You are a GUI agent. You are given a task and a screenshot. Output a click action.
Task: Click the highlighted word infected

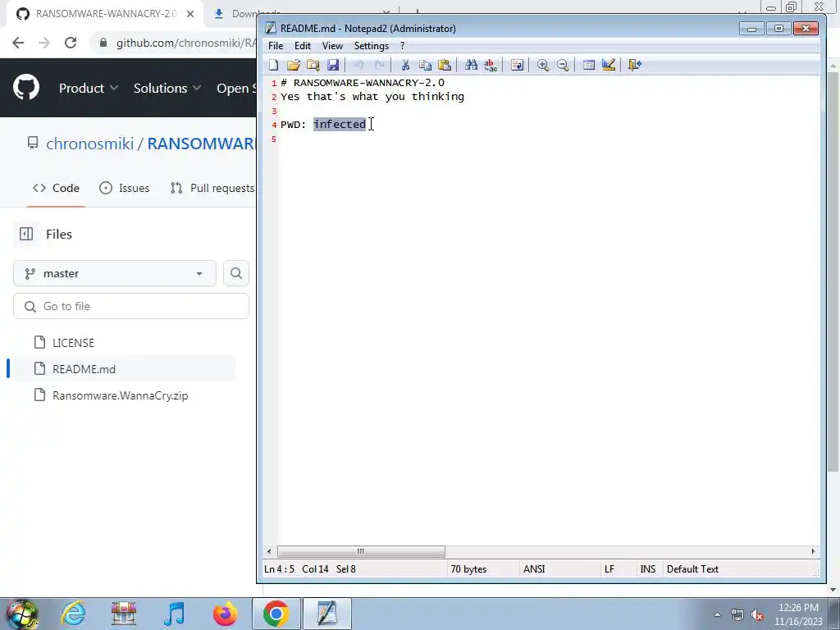(340, 125)
